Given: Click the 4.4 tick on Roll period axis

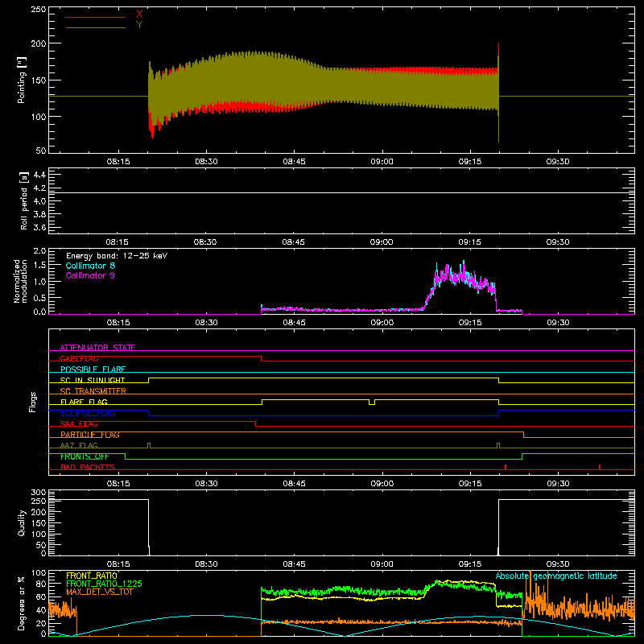Looking at the screenshot, I should pos(39,175).
